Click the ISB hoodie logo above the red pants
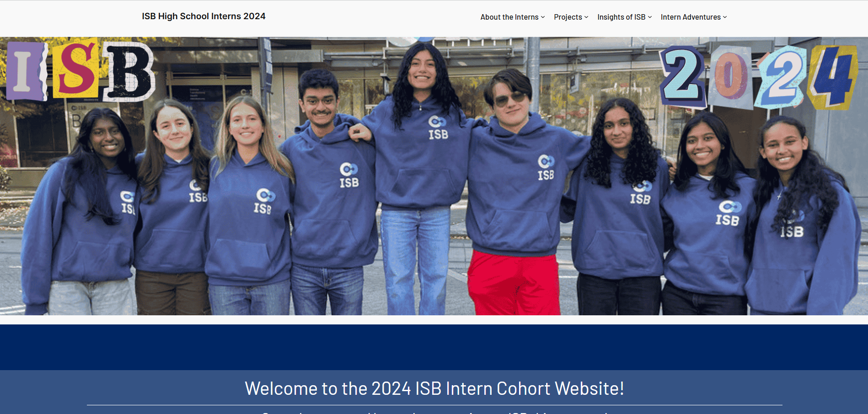 coord(546,168)
